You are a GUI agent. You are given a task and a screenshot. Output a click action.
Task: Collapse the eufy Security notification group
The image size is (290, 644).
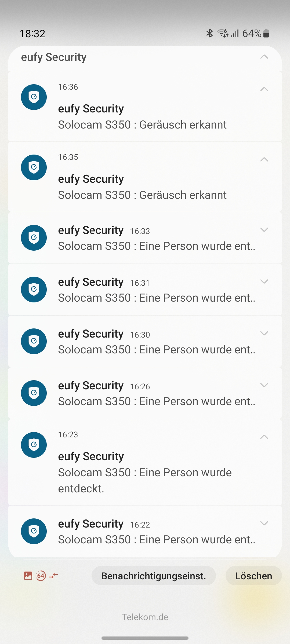point(264,57)
